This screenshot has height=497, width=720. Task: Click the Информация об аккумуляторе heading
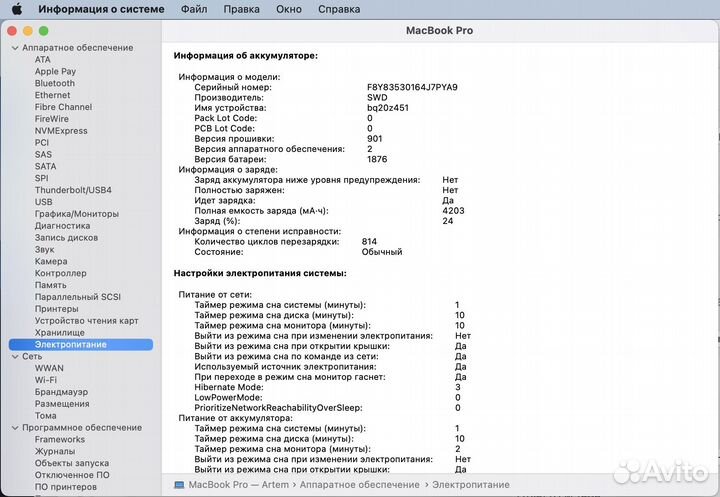[246, 56]
